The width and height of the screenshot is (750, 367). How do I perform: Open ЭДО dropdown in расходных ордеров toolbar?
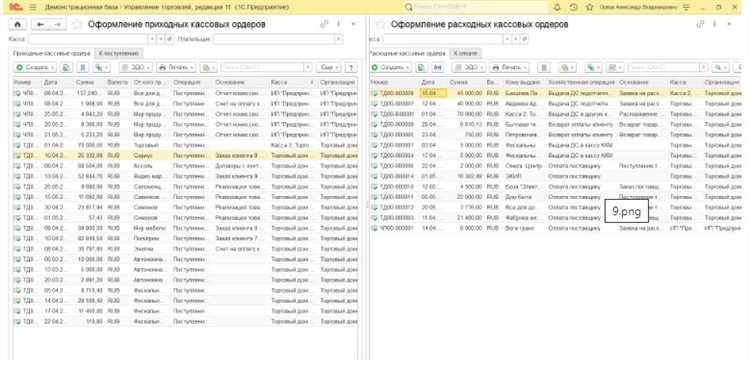click(468, 67)
